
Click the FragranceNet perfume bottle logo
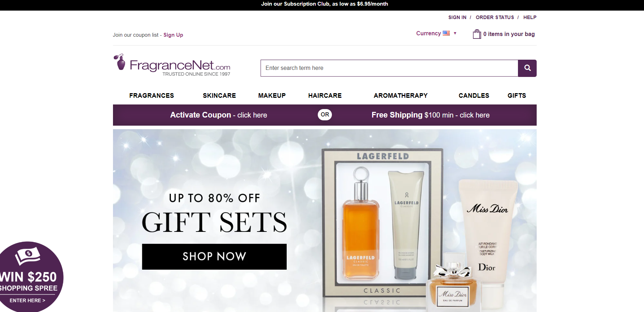pyautogui.click(x=120, y=62)
